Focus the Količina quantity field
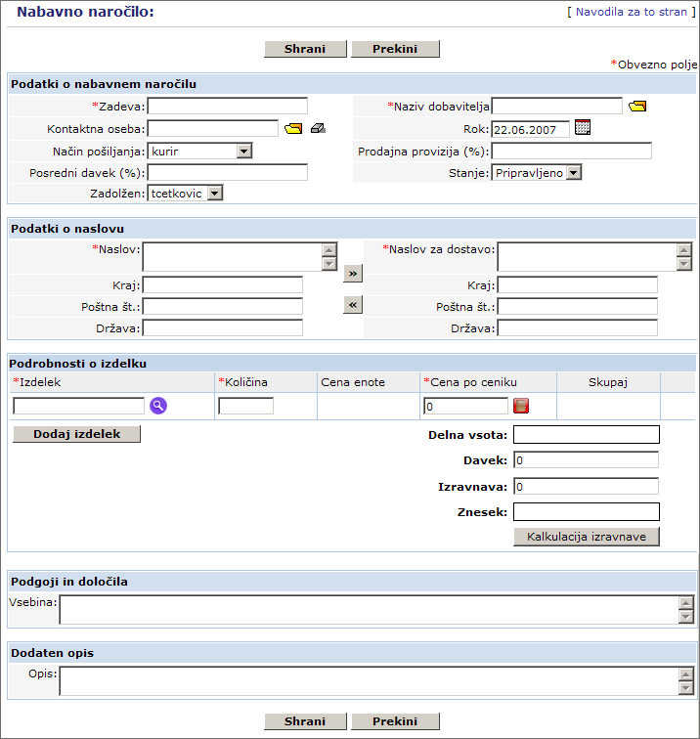The width and height of the screenshot is (700, 739). [x=245, y=406]
